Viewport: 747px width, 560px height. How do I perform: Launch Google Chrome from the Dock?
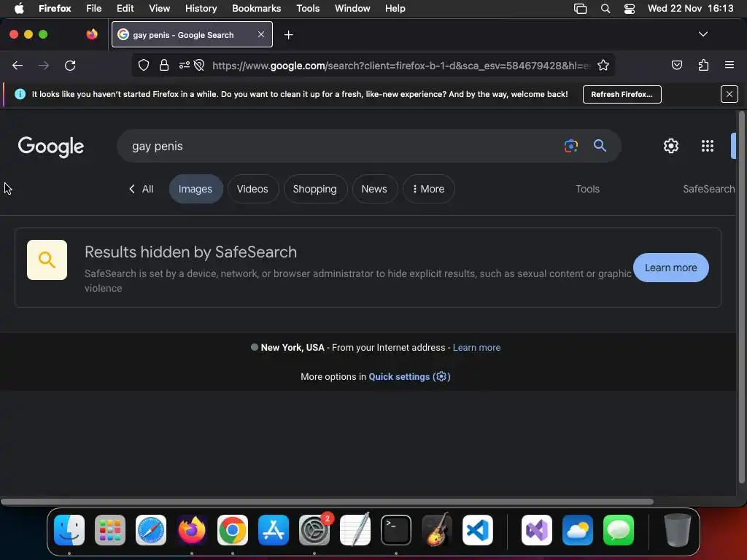point(233,530)
